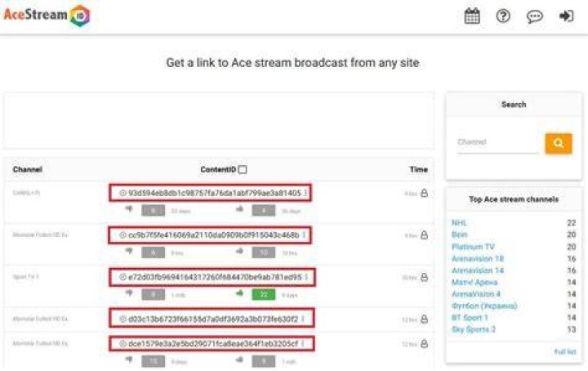Click the AceStream ID logo
Viewport: 588px width, 371px height.
pos(47,16)
